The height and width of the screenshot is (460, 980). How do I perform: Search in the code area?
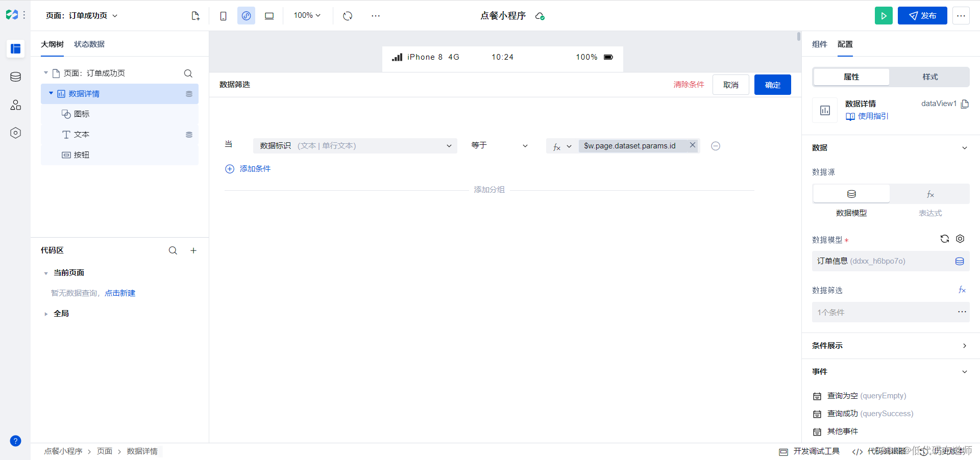tap(173, 250)
